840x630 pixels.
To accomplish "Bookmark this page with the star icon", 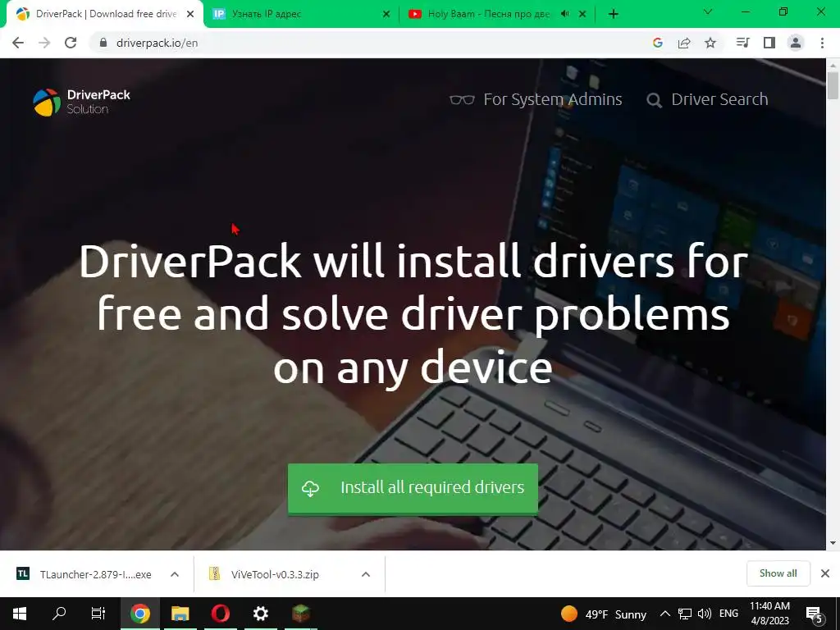I will tap(710, 43).
